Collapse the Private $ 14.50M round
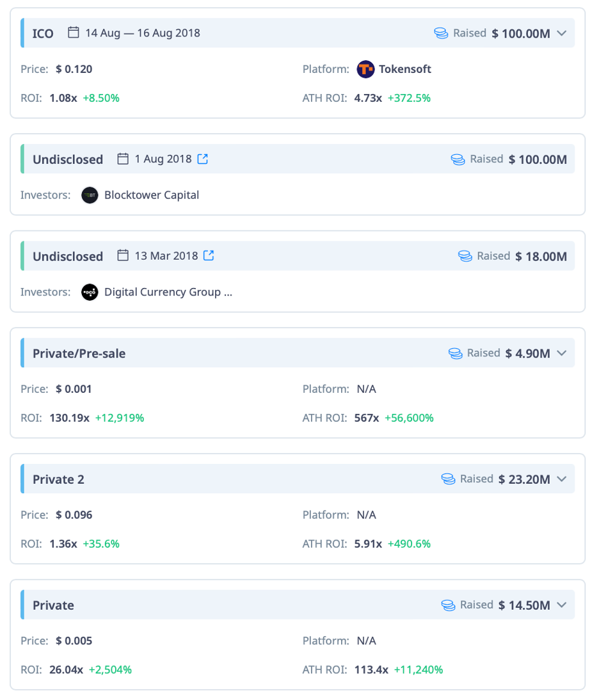Viewport: 599px width, 700px height. coord(562,605)
